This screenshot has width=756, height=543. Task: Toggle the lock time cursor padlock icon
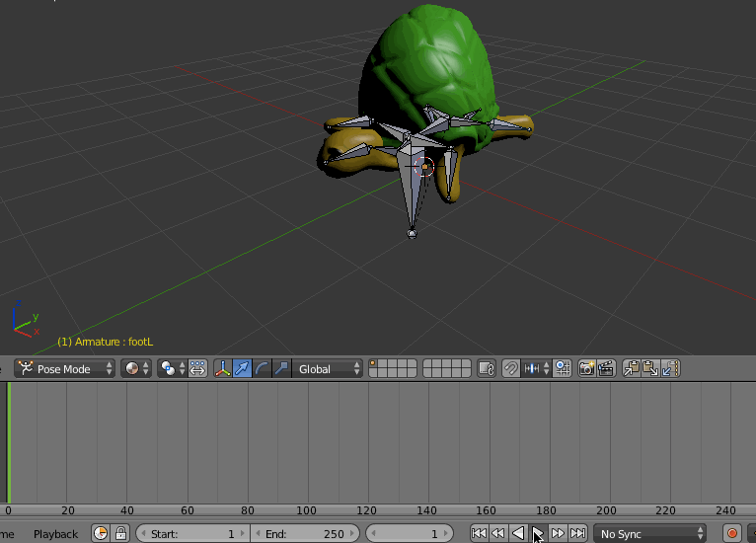pos(120,533)
